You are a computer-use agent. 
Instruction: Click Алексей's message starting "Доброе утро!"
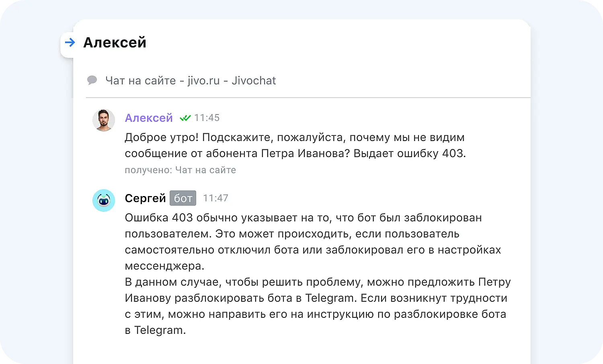[294, 137]
